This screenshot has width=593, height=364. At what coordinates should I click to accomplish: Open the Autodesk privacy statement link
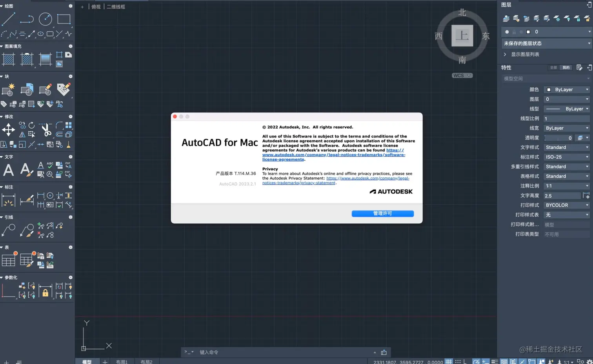pyautogui.click(x=336, y=180)
